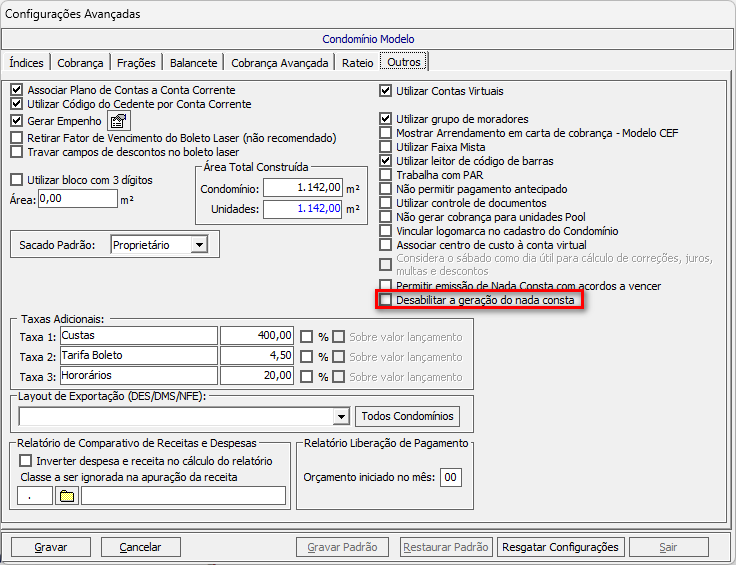Enable Retirar Fator de Vencimento do Boleto Laser
The image size is (736, 565).
click(16, 138)
